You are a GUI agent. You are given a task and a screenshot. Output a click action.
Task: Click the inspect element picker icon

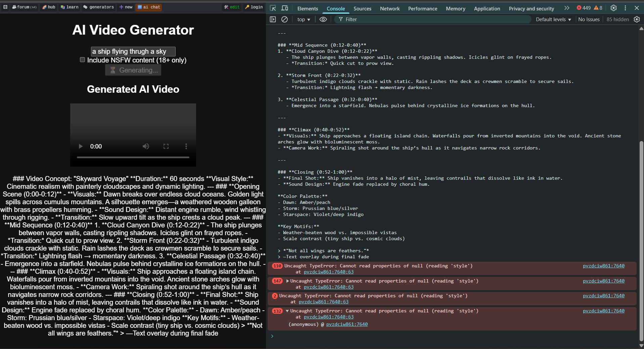273,8
